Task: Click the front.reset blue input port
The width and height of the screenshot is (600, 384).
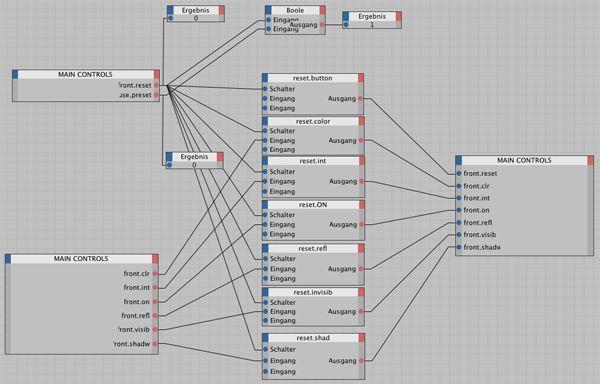Action: point(459,173)
